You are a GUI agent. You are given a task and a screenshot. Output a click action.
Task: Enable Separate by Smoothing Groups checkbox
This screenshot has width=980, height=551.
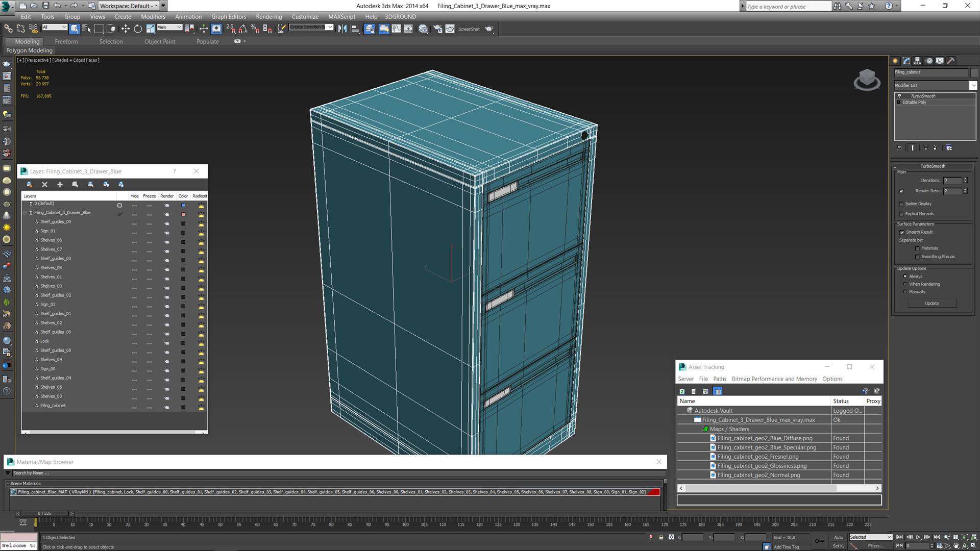917,257
